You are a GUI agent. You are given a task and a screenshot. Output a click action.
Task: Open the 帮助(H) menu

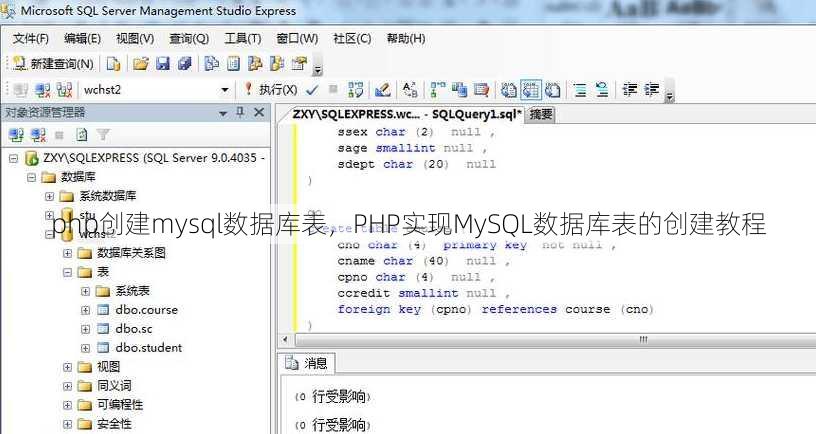coord(405,39)
